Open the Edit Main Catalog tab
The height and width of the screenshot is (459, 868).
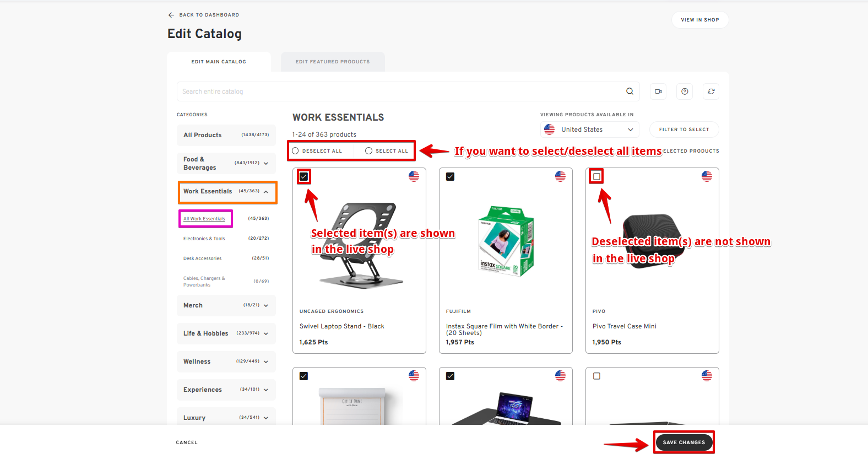(219, 62)
